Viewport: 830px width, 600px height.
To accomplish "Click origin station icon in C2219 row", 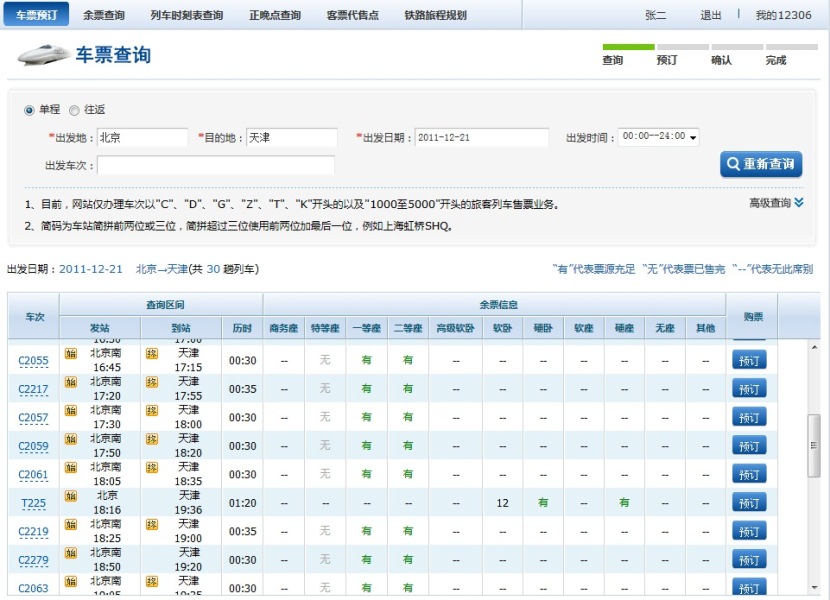I will coord(70,525).
